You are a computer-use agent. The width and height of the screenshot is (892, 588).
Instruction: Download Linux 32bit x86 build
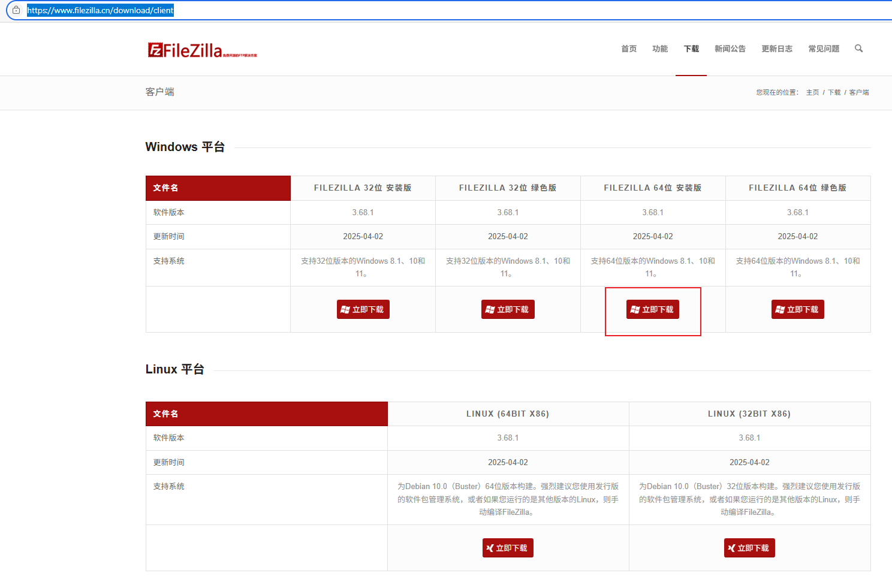click(749, 548)
